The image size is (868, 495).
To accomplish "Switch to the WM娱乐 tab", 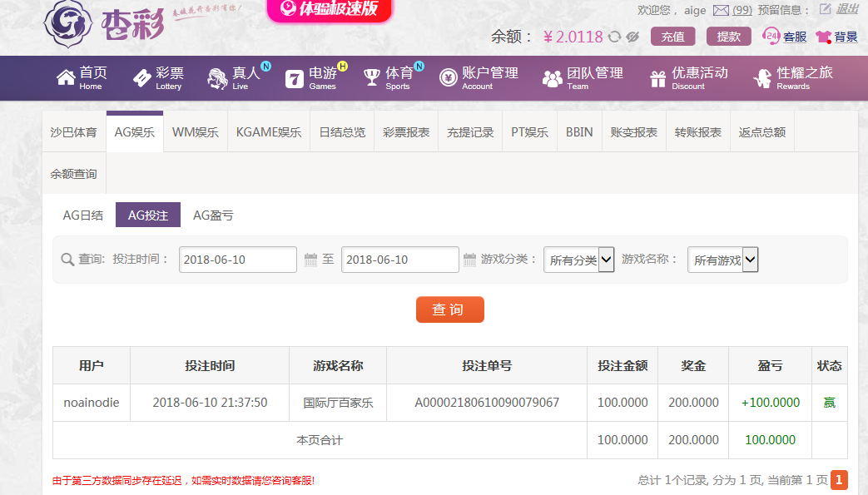I will click(x=196, y=131).
